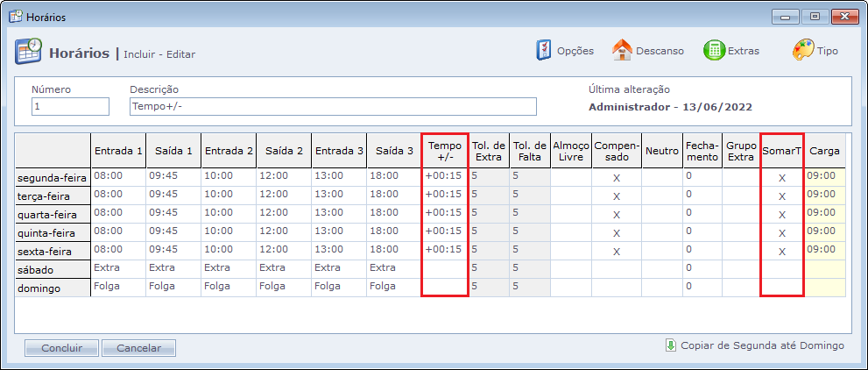Toggle Compensado for segunda-feira
The image size is (868, 370).
[617, 177]
